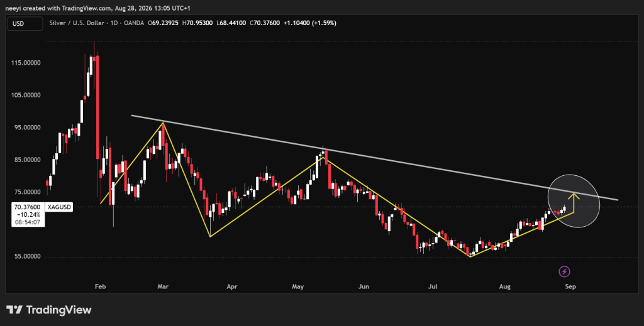Click the white descending trendline
644x326 pixels.
374,158
